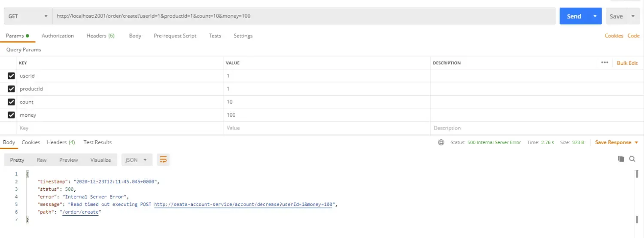The width and height of the screenshot is (644, 238).
Task: Switch to the Params request tab
Action: point(18,36)
